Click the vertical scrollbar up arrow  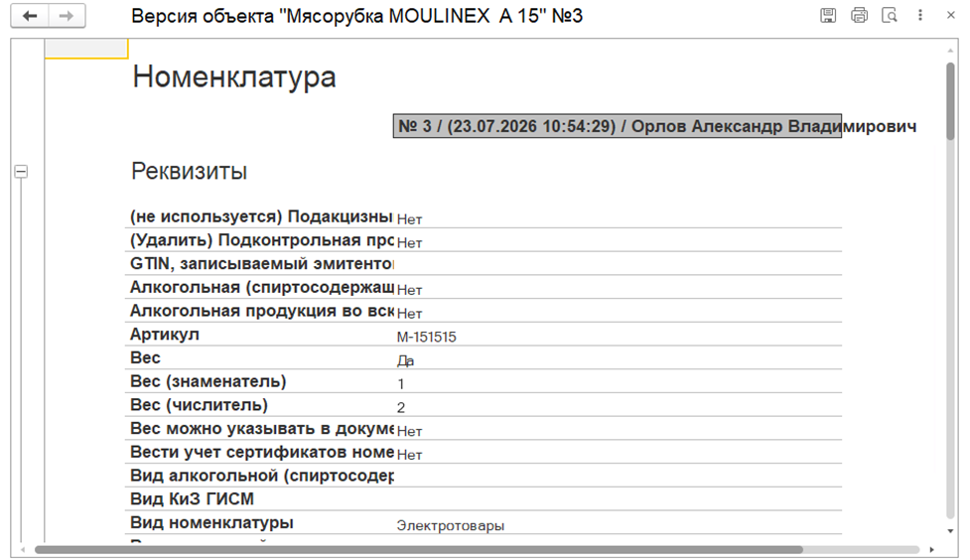[x=950, y=50]
